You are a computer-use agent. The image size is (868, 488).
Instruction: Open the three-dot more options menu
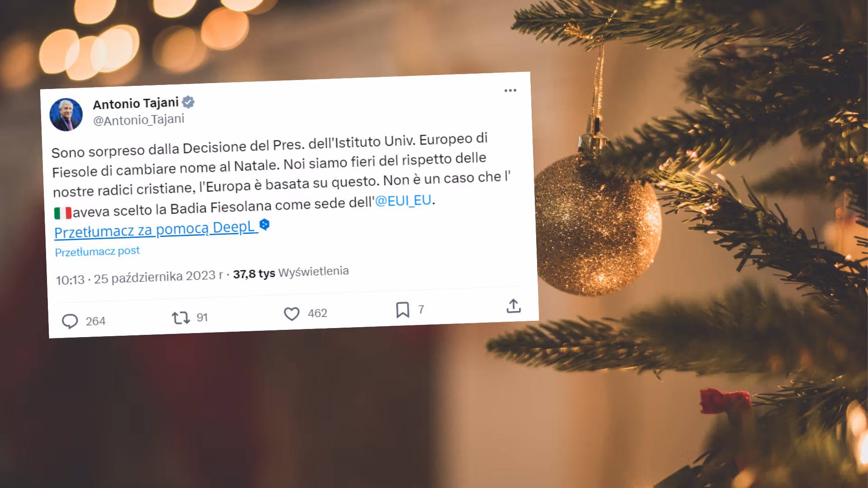(510, 90)
